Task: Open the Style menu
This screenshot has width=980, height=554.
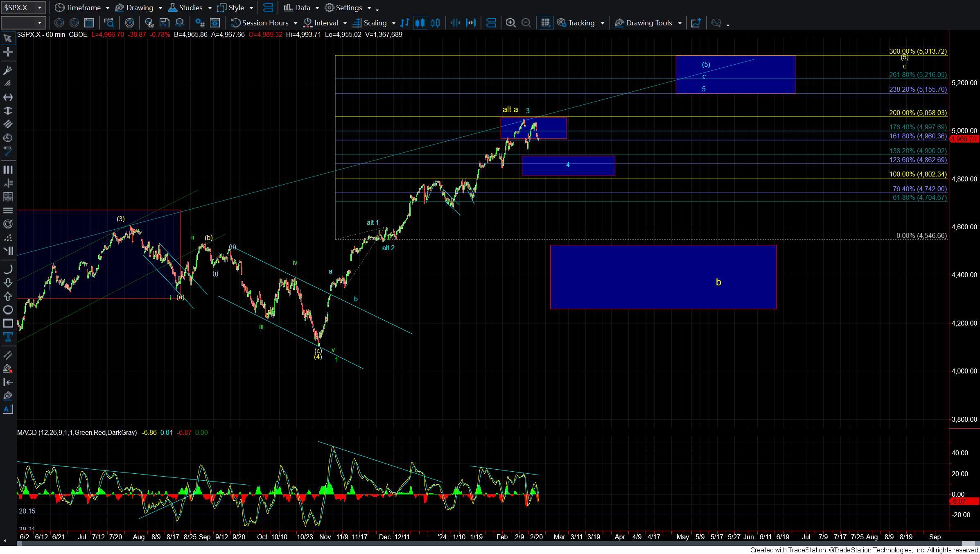Action: pos(235,8)
